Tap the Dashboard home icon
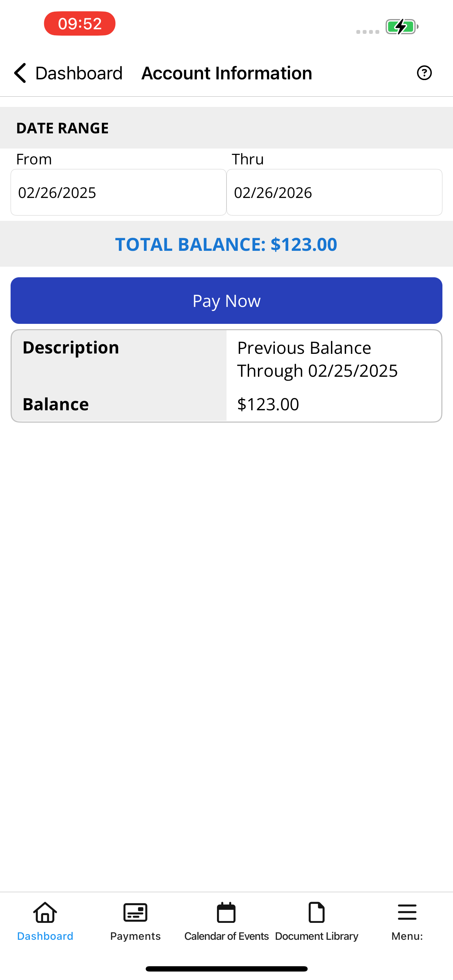The width and height of the screenshot is (453, 980). (x=45, y=912)
